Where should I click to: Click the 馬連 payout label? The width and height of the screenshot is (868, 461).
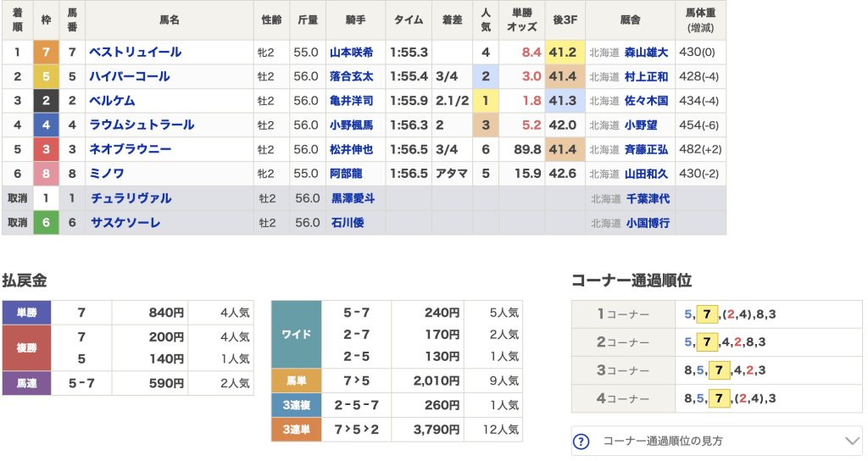coord(26,383)
